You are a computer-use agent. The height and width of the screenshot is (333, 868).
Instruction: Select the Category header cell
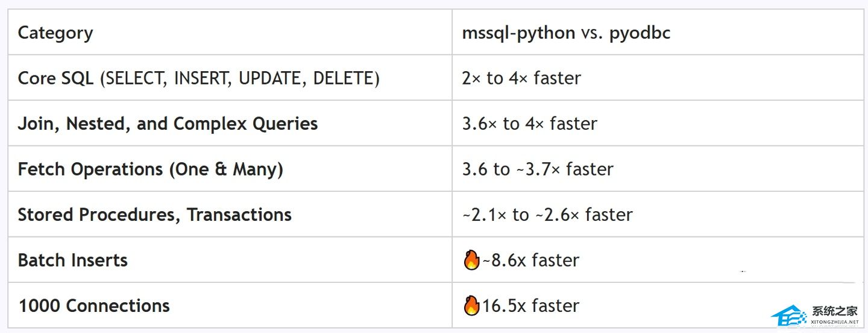pos(55,33)
